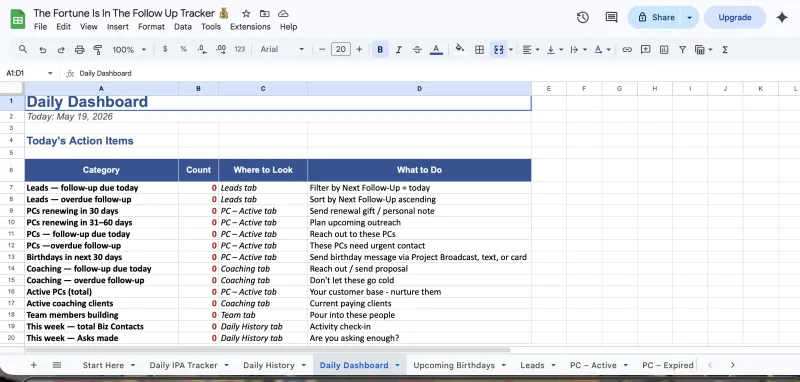800x382 pixels.
Task: Click the insert link icon
Action: [627, 49]
